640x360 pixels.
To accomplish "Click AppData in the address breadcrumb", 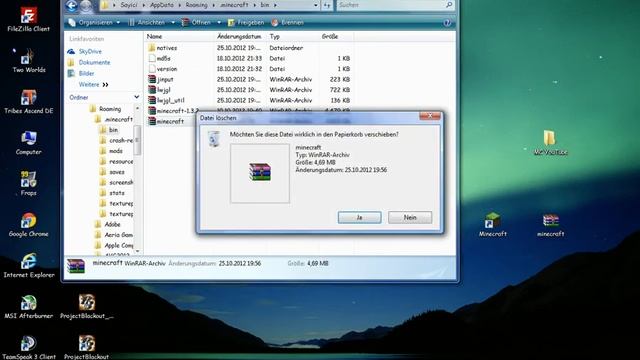I will point(162,5).
